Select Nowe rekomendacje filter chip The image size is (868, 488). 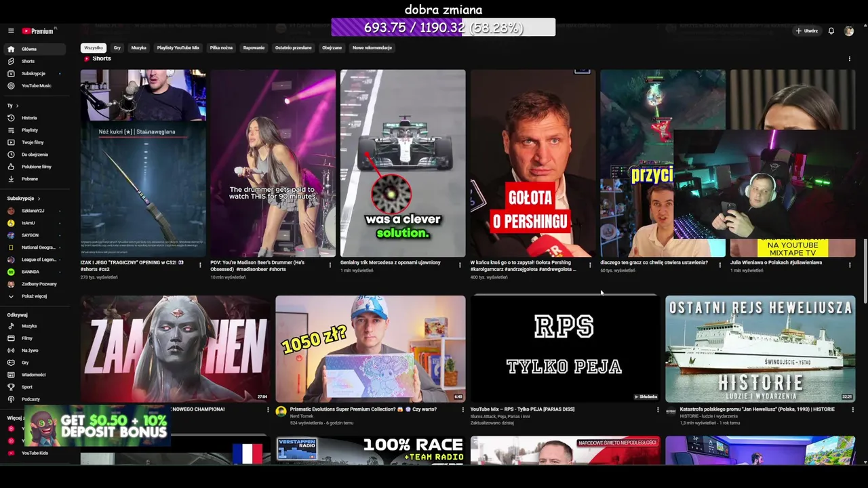pyautogui.click(x=372, y=48)
